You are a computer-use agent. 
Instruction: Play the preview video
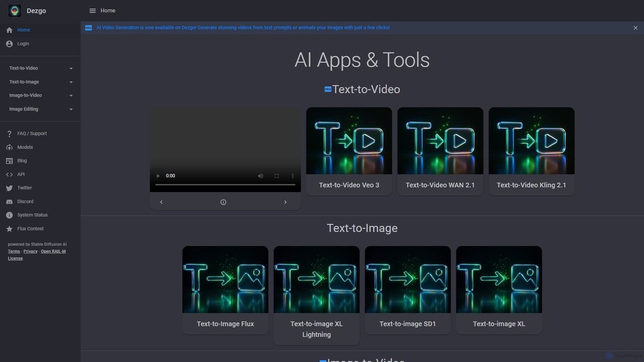pos(158,176)
